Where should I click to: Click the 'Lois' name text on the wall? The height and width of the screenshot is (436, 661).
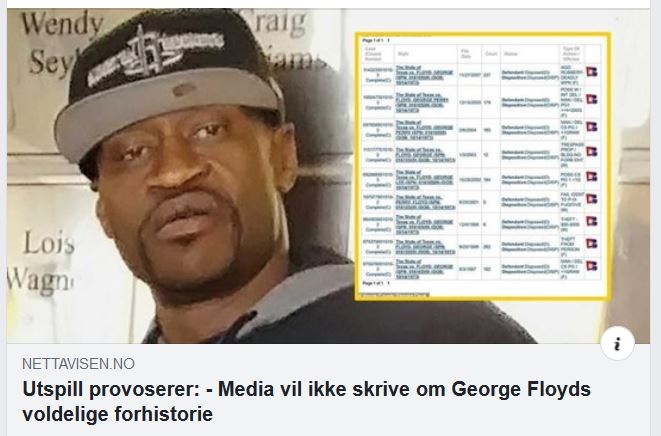click(49, 243)
